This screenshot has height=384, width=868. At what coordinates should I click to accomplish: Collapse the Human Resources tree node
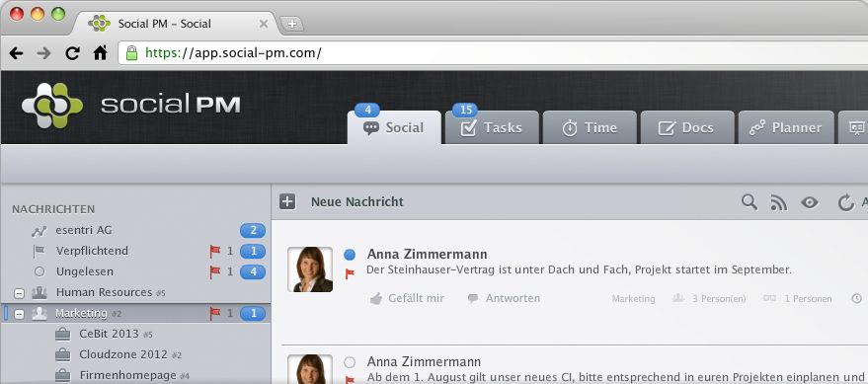pos(19,293)
